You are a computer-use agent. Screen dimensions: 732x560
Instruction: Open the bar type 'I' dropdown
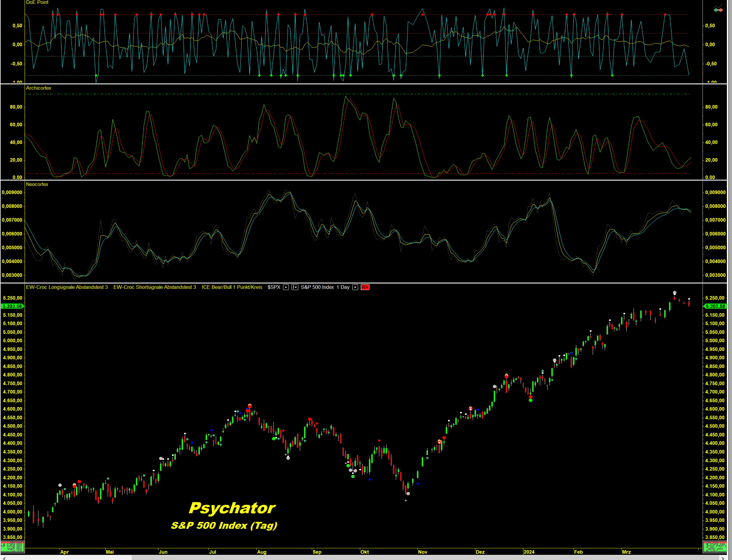(x=295, y=287)
